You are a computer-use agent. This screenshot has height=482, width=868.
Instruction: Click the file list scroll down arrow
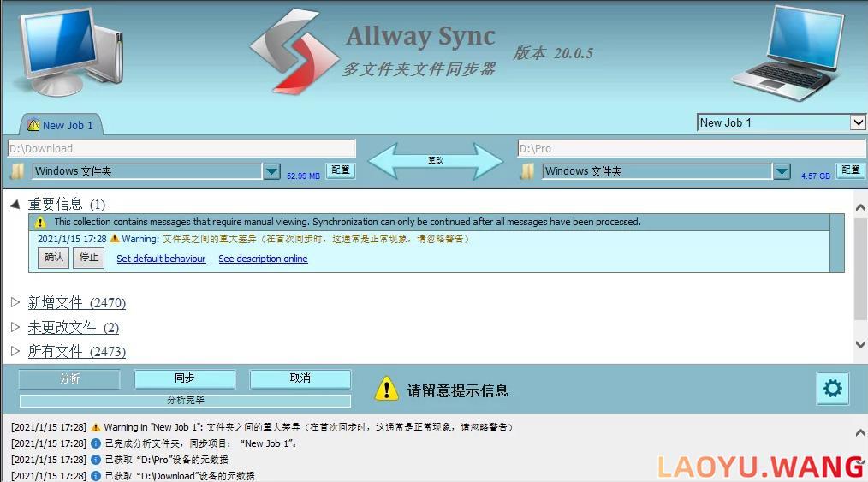pos(860,344)
